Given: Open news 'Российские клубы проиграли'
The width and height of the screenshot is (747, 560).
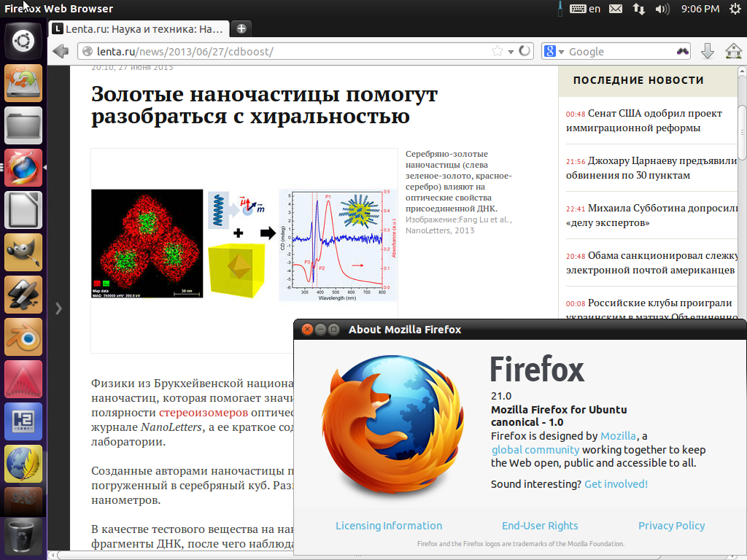Looking at the screenshot, I should [651, 308].
